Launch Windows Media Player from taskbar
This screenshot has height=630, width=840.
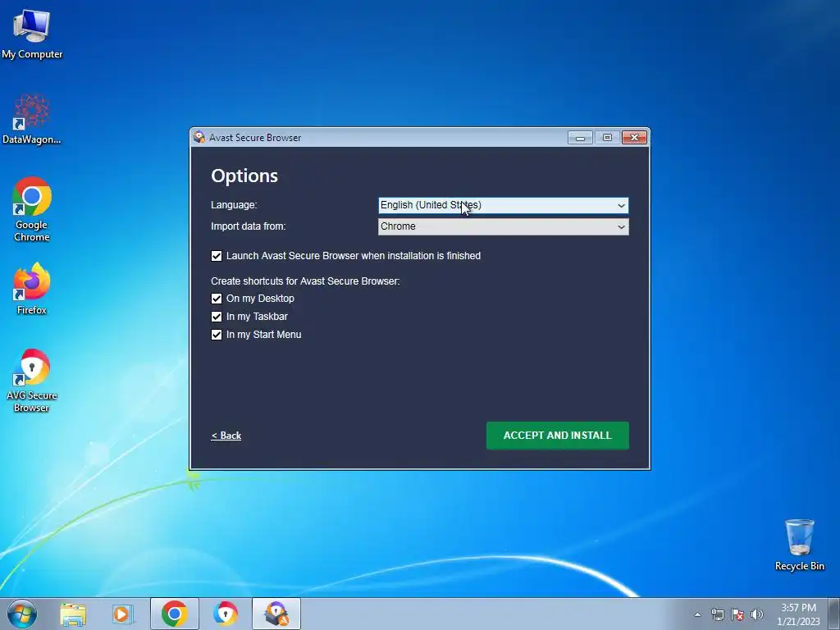click(x=123, y=614)
